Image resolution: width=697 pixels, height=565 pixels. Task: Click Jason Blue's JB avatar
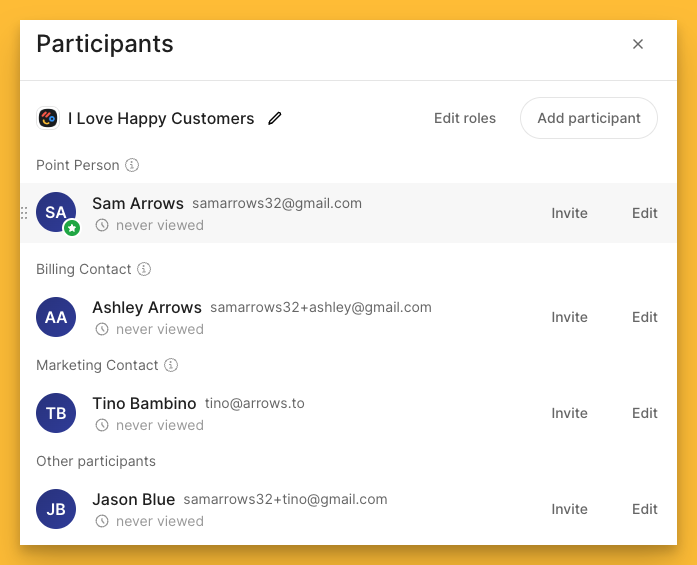click(56, 509)
